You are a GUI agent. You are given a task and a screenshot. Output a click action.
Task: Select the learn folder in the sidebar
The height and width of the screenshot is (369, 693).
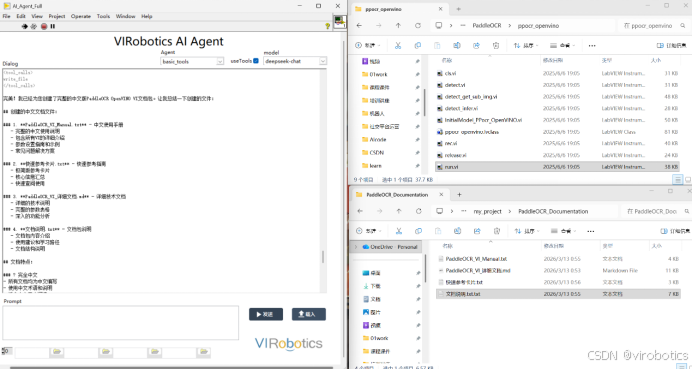click(375, 166)
